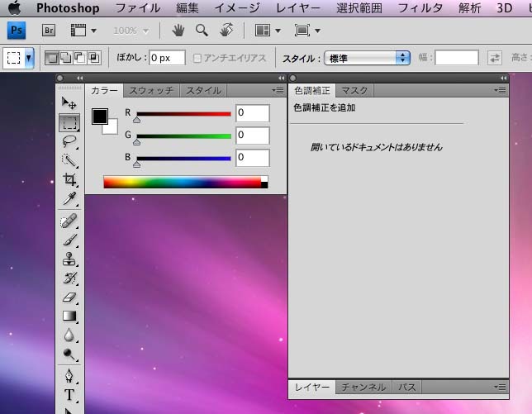This screenshot has width=532, height=414.
Task: Enable the アンチエイリアス checkbox
Action: pyautogui.click(x=197, y=59)
